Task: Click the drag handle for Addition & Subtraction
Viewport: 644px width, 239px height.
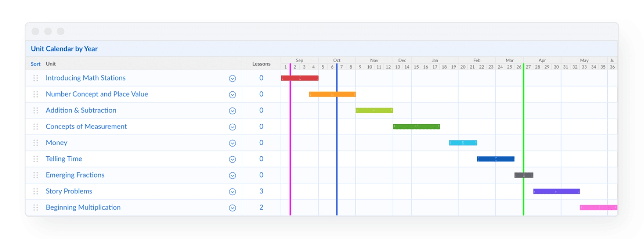Action: 36,111
